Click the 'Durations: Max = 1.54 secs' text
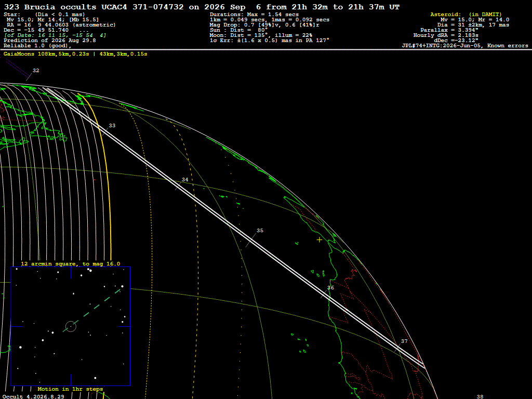This screenshot has height=399, width=532. point(254,15)
